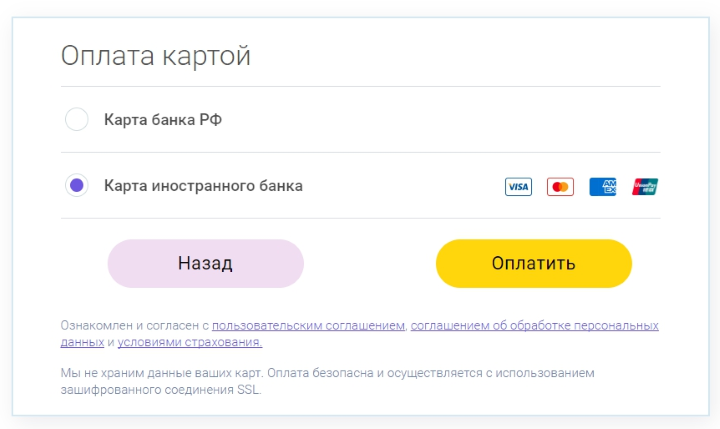Open the условиями страхования link

(x=190, y=342)
